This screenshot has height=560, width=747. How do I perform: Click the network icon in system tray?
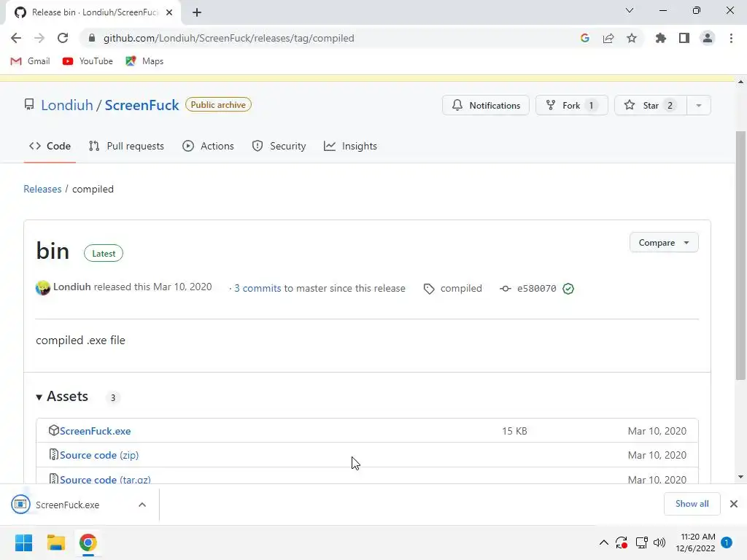click(x=641, y=542)
